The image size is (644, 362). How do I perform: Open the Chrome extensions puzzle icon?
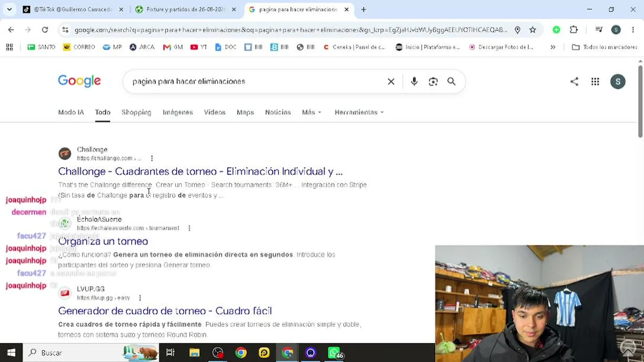coord(574,30)
